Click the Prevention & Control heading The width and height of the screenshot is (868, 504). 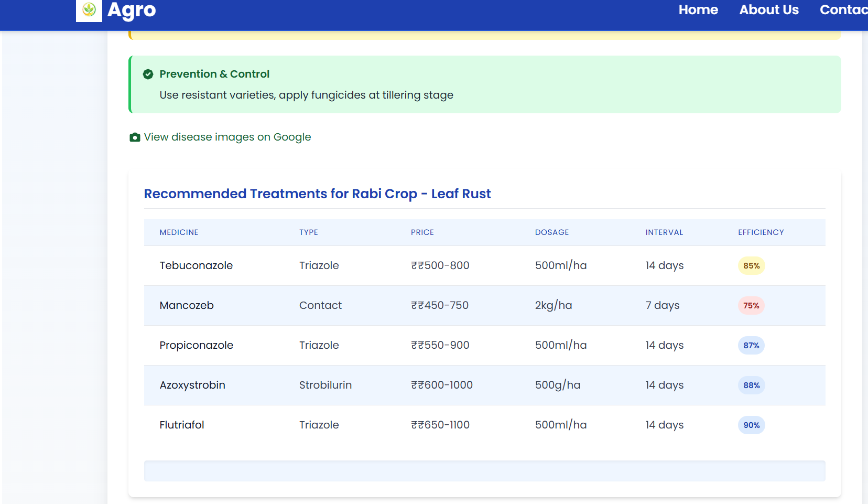(214, 74)
